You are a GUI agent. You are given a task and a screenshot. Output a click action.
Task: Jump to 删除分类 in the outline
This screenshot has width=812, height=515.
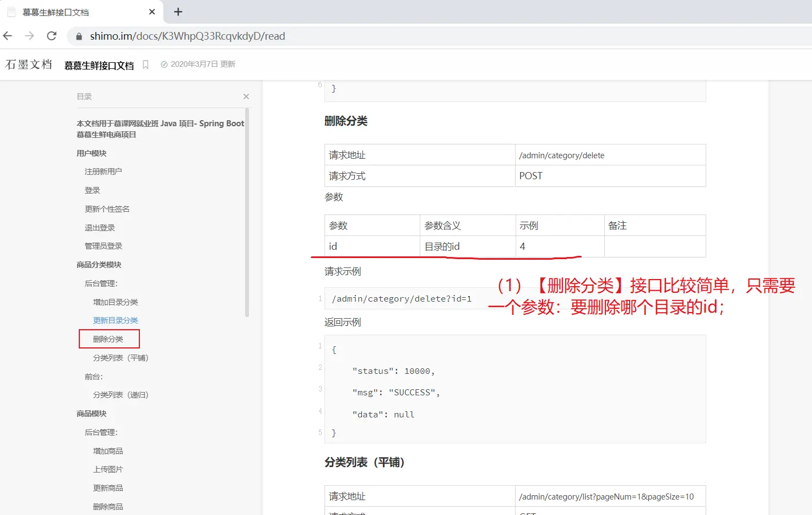(x=109, y=339)
